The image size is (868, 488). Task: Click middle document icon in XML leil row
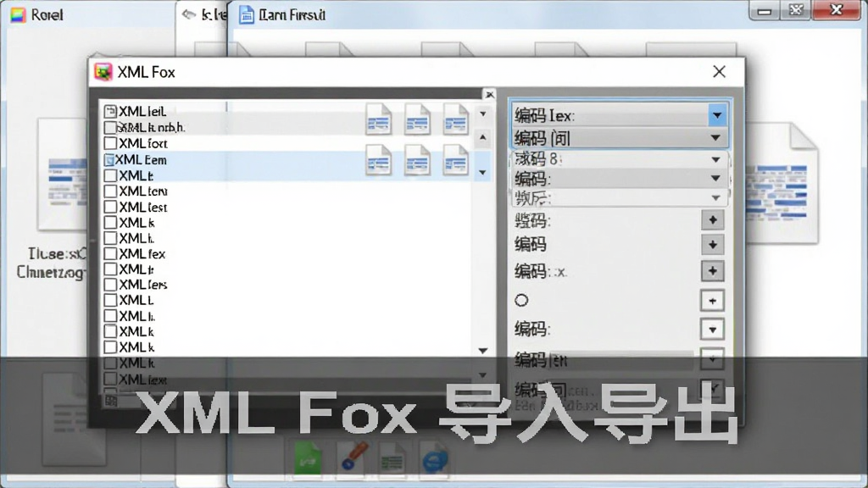pos(417,119)
